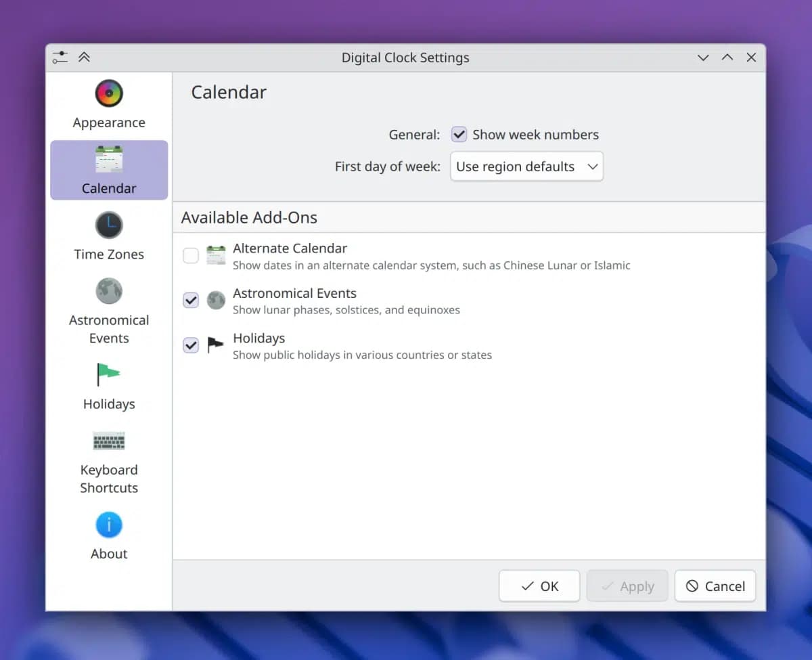Select the Alternate Calendar list entry text
Screen dimensions: 812x660
(290, 248)
